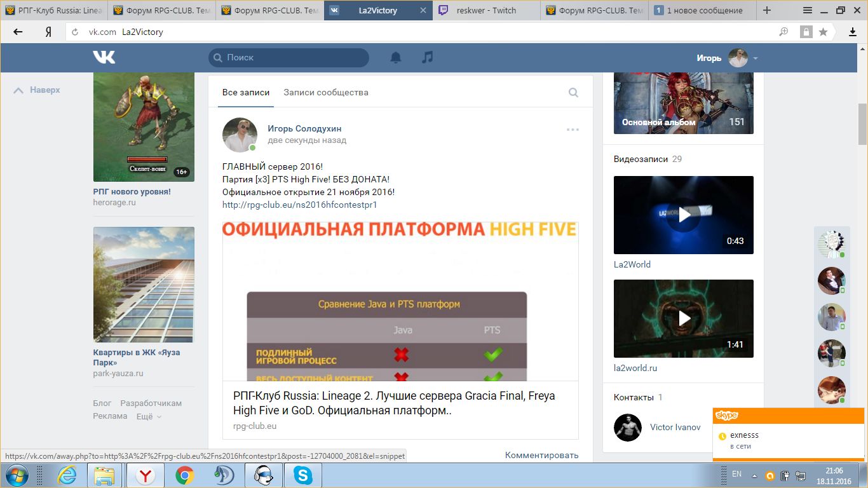Click Игорь header profile avatar

738,58
